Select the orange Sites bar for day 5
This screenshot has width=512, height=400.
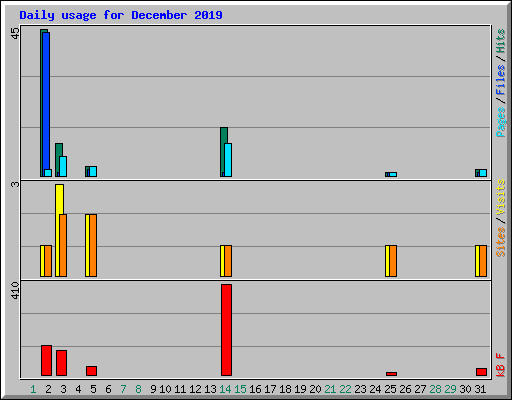coord(93,245)
